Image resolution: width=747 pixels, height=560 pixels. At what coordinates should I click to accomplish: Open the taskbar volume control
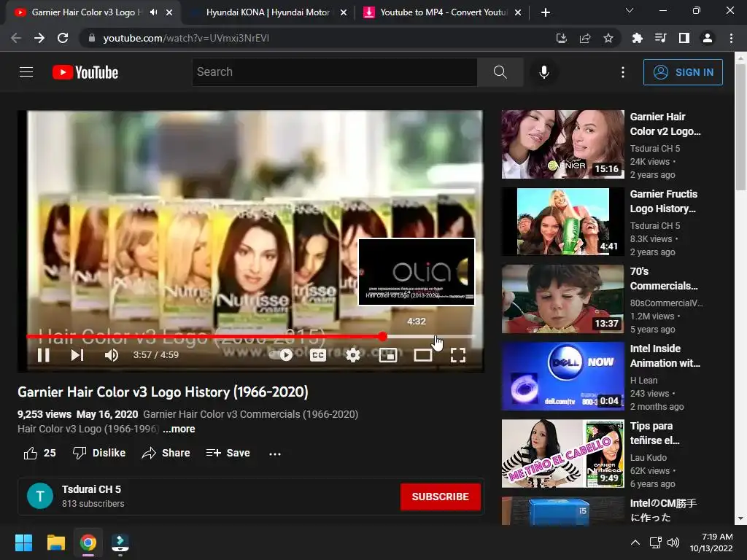(x=673, y=542)
